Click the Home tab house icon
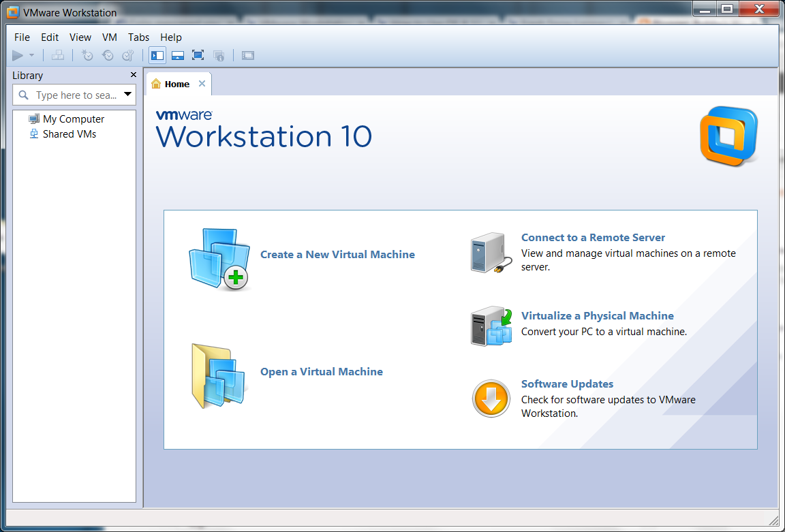This screenshot has height=532, width=785. [x=156, y=84]
